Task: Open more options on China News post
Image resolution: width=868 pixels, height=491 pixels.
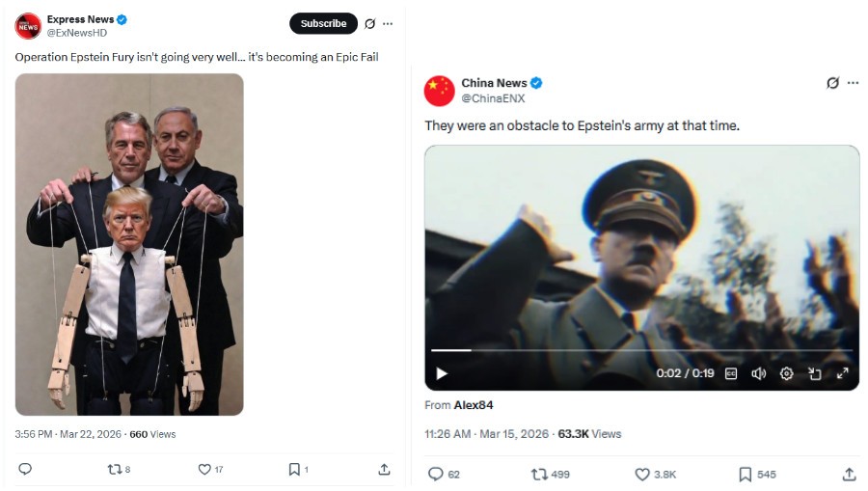Action: point(853,83)
